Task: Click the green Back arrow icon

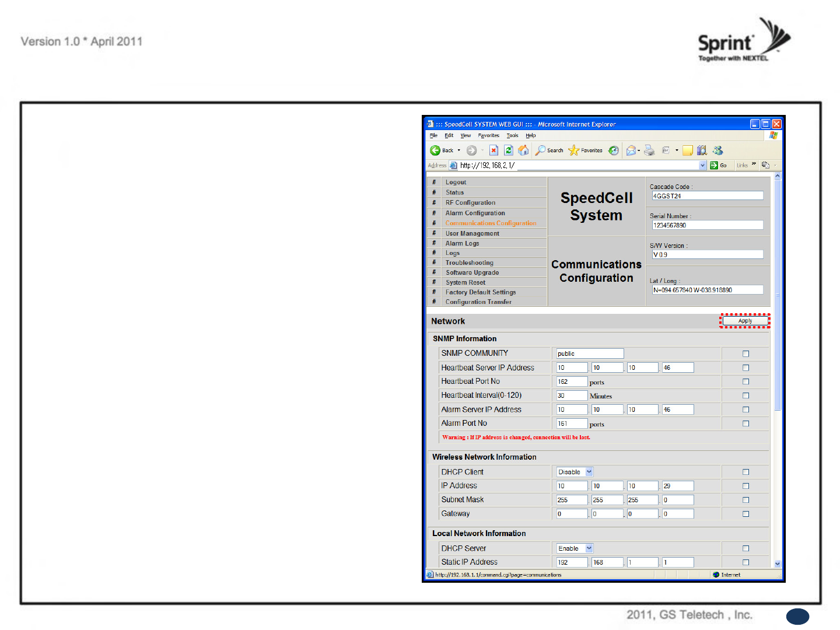Action: (435, 150)
